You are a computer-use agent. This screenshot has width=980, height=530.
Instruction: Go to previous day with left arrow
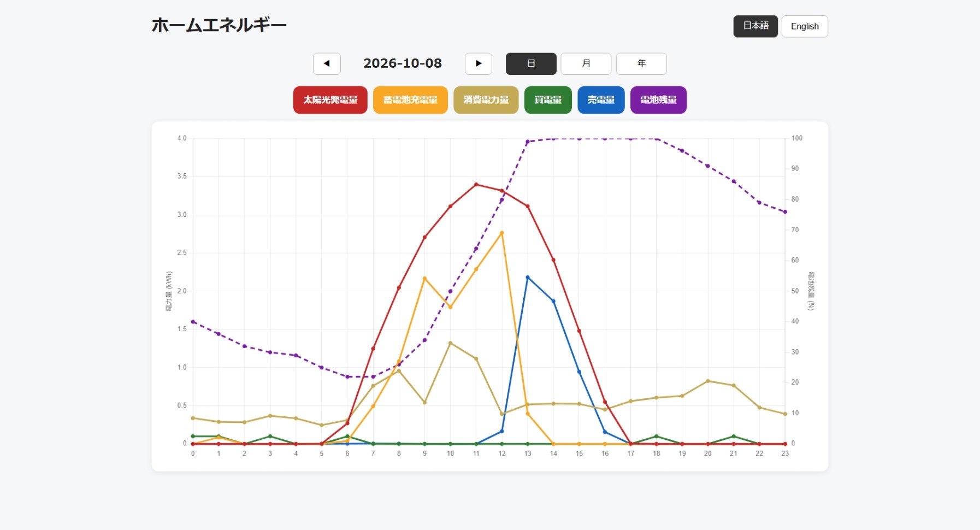pyautogui.click(x=327, y=63)
